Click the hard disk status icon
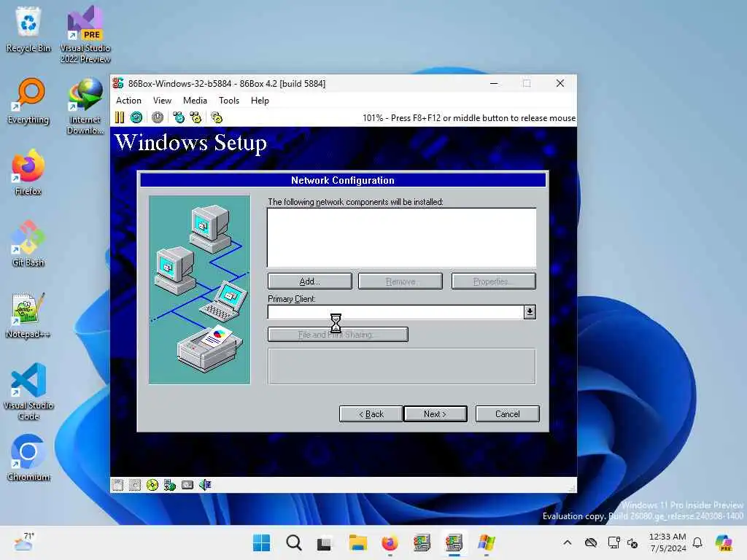The image size is (747, 560). (187, 485)
